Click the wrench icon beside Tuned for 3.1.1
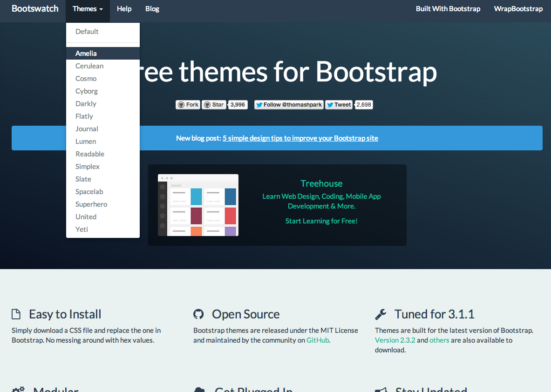 coord(381,314)
